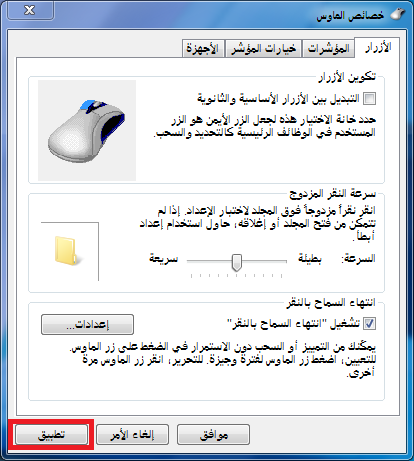The width and height of the screenshot is (414, 461).
Task: Click the switch-buttons checkbox label text
Action: 278,99
